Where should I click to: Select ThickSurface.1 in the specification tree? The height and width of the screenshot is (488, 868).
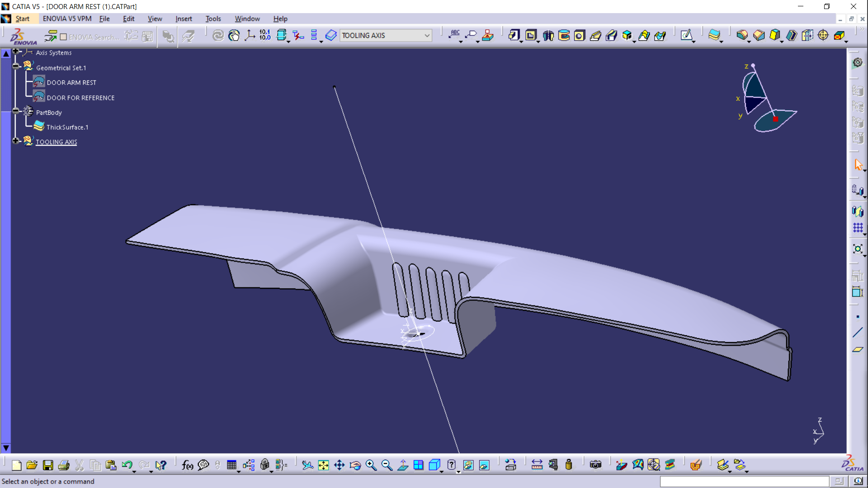click(x=67, y=127)
